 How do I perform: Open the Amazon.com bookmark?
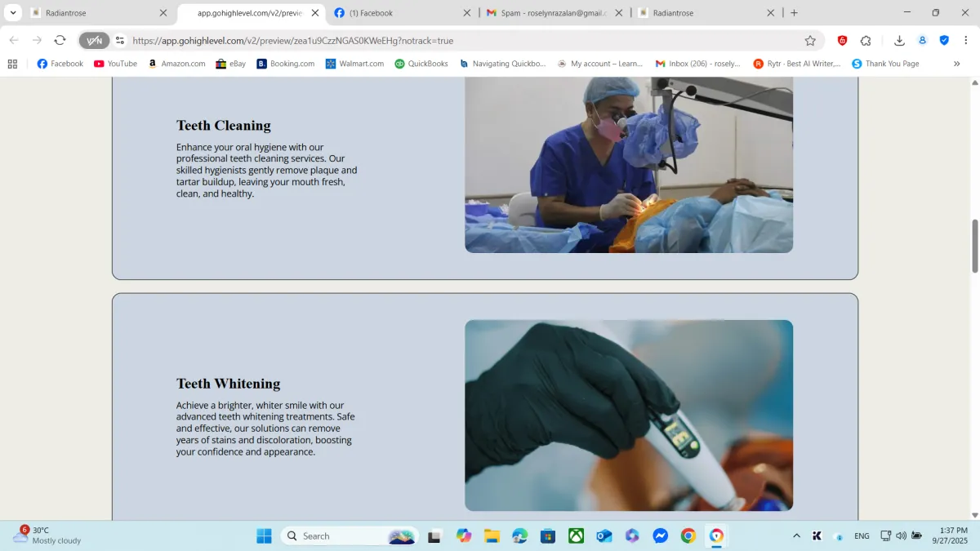point(176,64)
